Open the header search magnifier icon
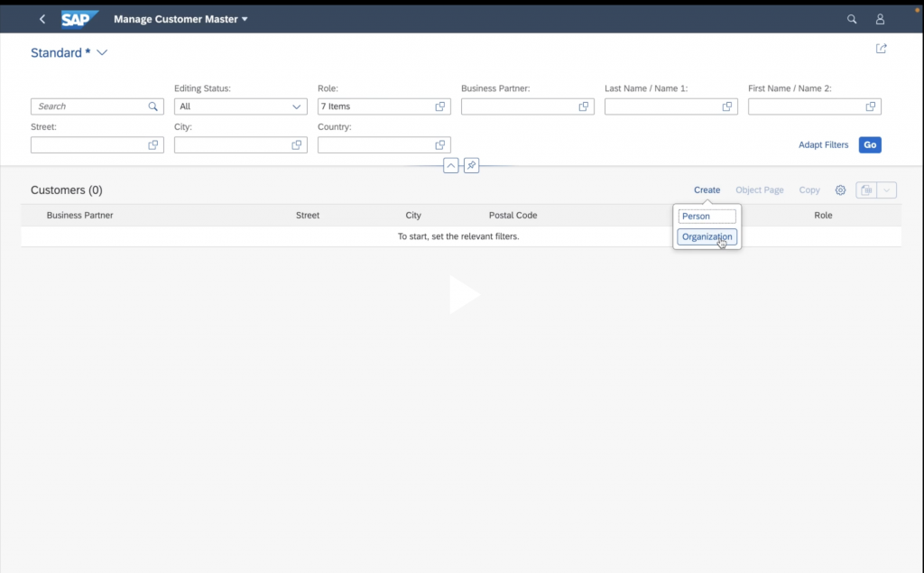The image size is (924, 573). 852,19
